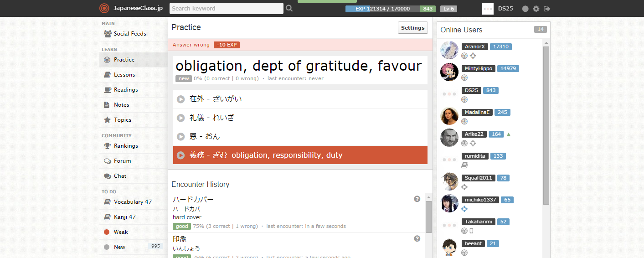Image resolution: width=644 pixels, height=258 pixels.
Task: Select the 義務 - ぎむ answer row
Action: pos(300,155)
